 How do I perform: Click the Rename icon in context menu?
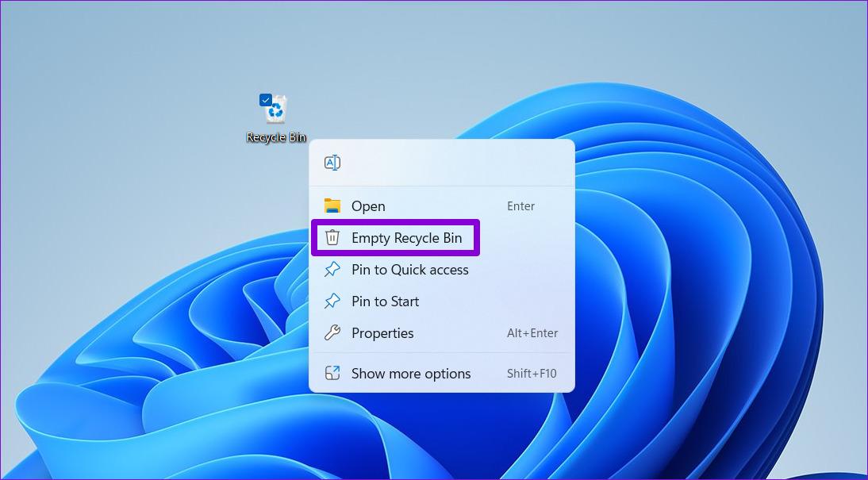click(x=332, y=163)
